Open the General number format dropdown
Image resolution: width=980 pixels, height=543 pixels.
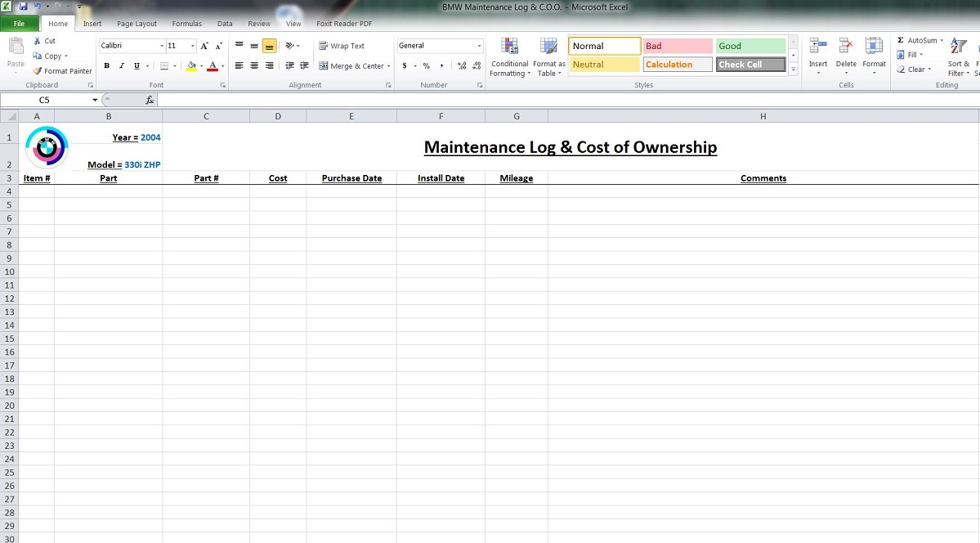click(480, 46)
